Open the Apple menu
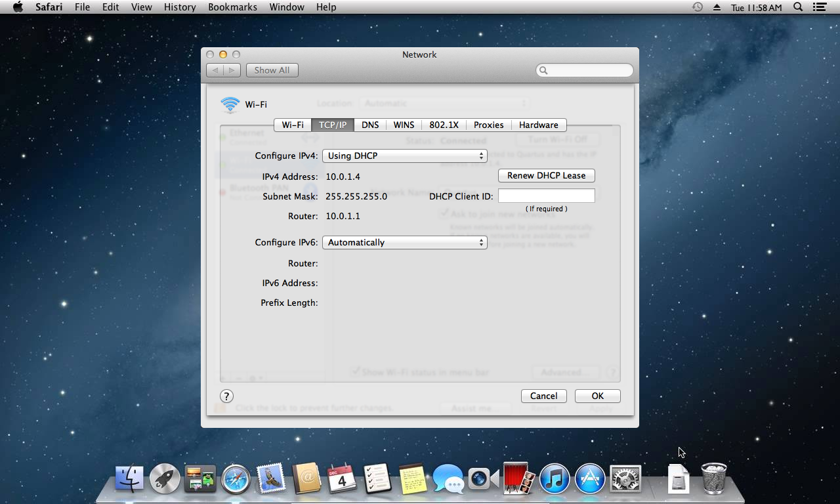840x504 pixels. (18, 7)
